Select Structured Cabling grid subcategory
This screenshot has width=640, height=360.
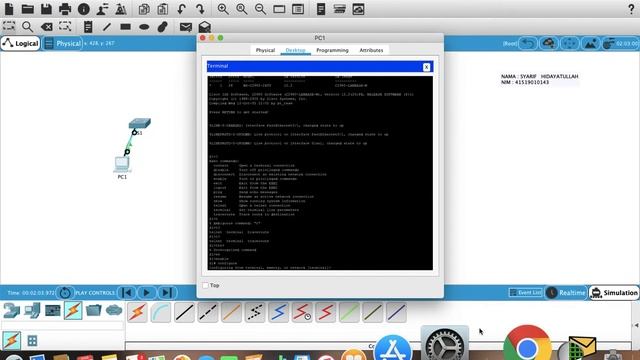click(x=32, y=340)
